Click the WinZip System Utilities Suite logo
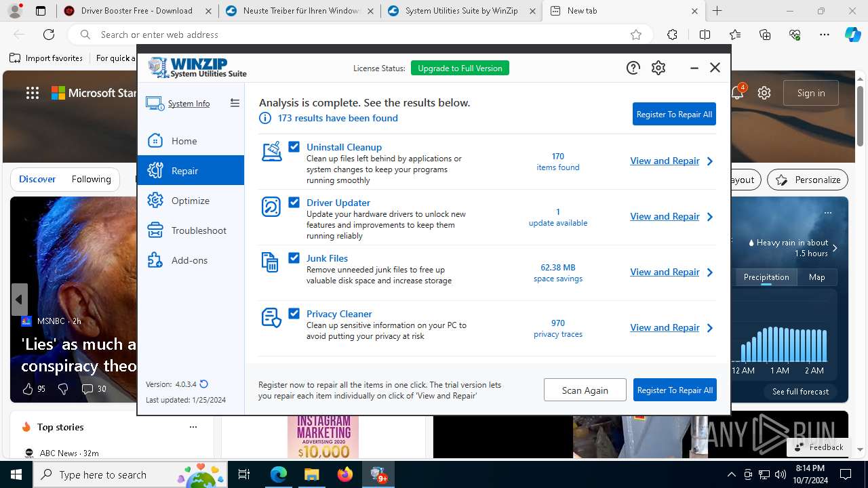 [x=197, y=68]
